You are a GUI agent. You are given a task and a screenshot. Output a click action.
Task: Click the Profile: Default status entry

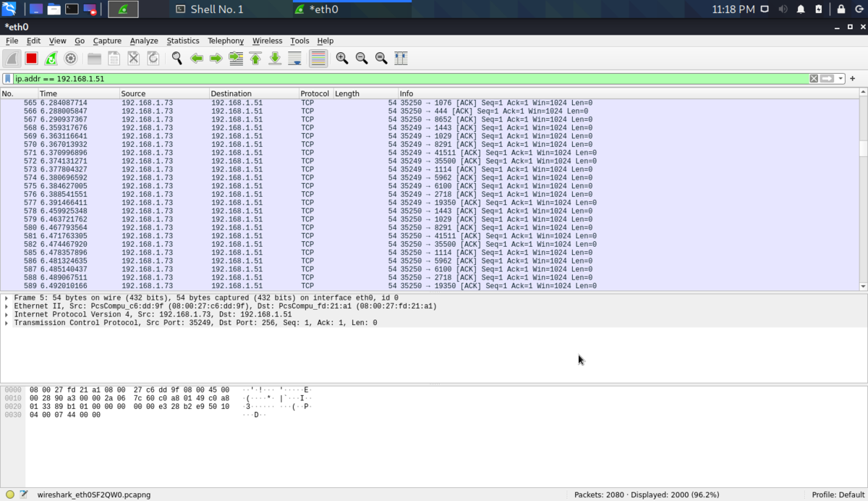click(838, 494)
